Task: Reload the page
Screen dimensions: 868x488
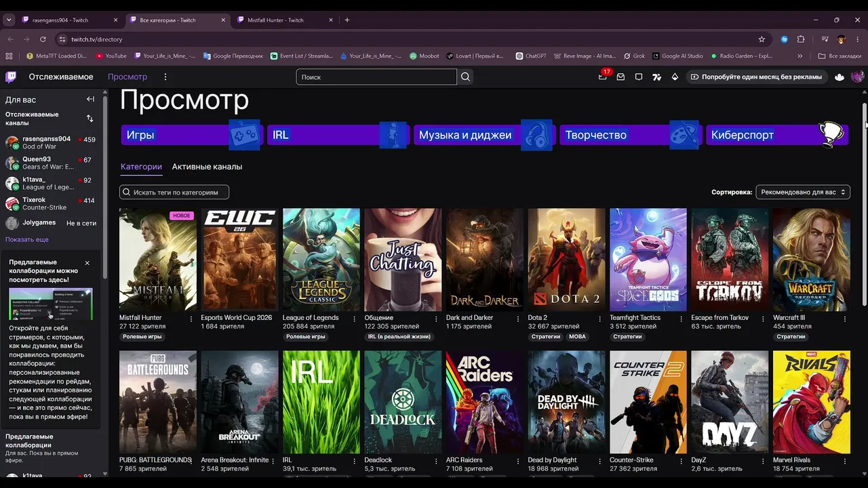Action: 43,39
